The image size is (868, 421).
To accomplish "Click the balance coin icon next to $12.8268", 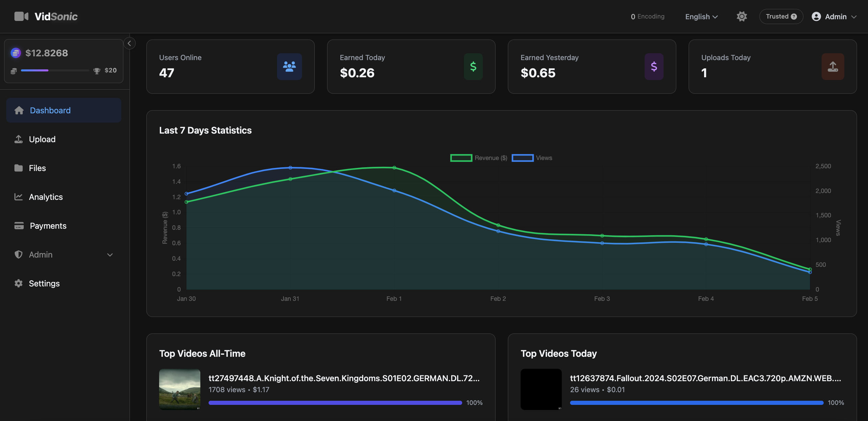I will pos(16,53).
